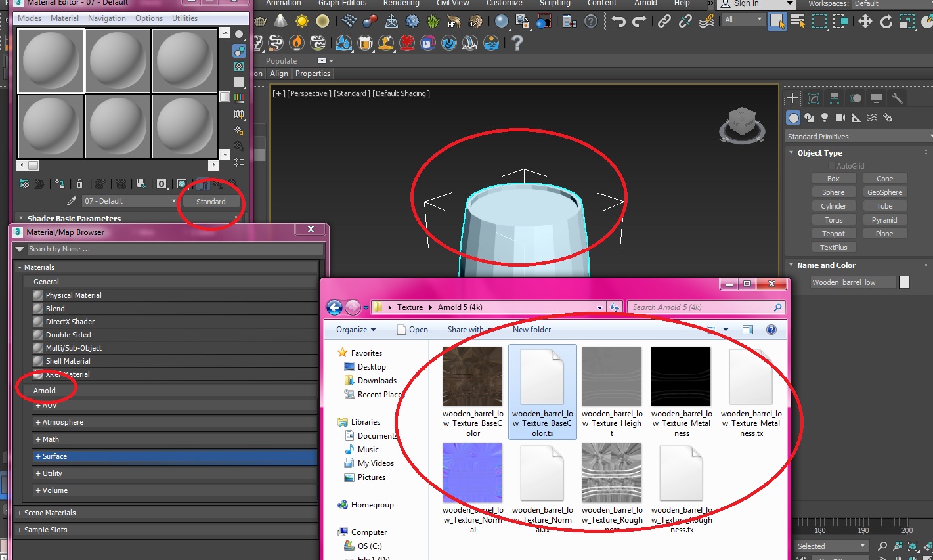Open the Lights category in Create panel
This screenshot has width=933, height=560.
(825, 118)
